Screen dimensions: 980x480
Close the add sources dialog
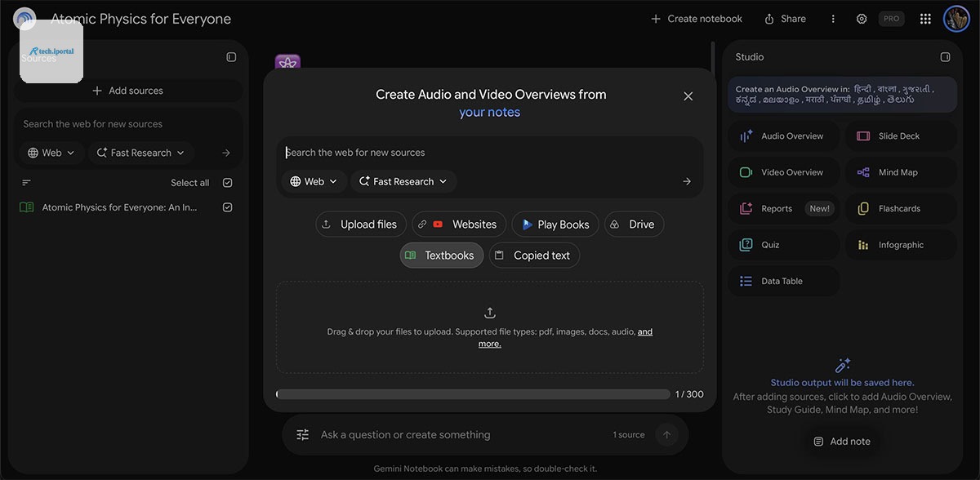[688, 96]
